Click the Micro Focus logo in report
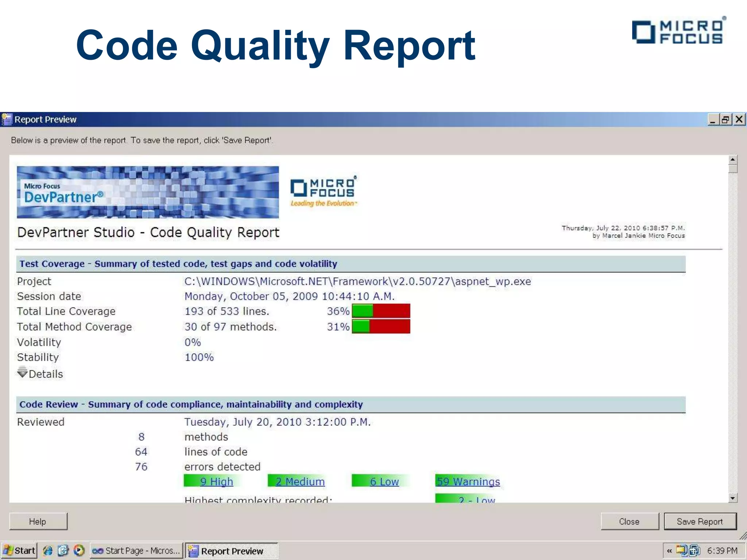Screen dimensions: 747x560 point(324,191)
